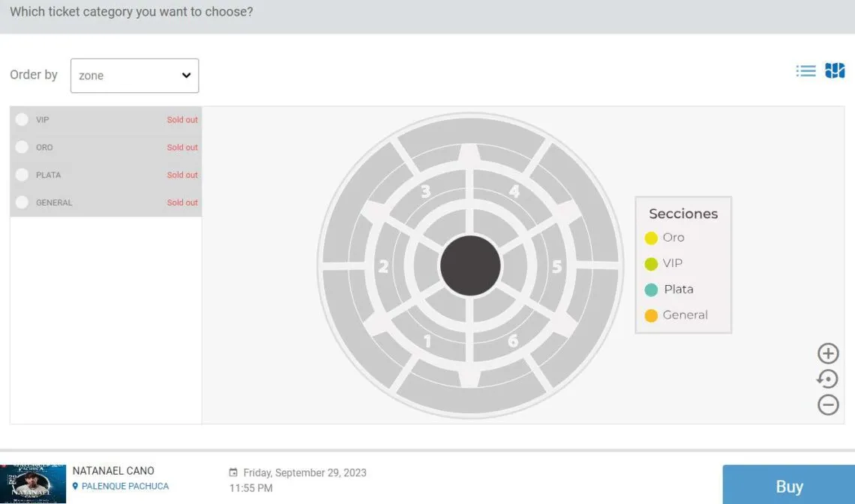Open the Palenque Pachuca venue link
The width and height of the screenshot is (855, 504).
pyautogui.click(x=124, y=486)
